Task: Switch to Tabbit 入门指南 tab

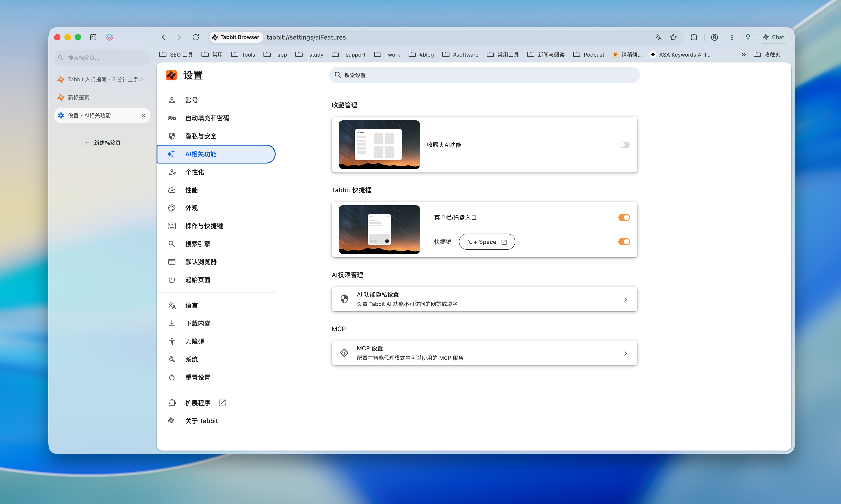Action: (x=102, y=79)
